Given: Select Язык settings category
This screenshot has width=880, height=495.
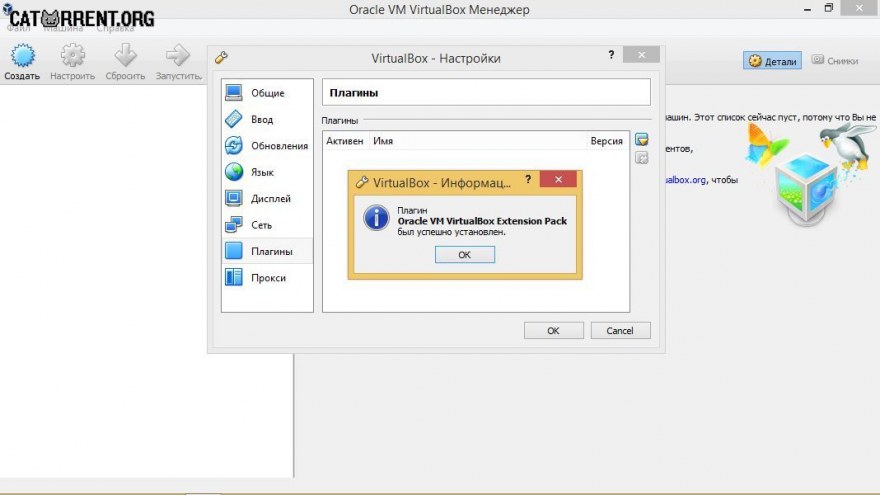Looking at the screenshot, I should (267, 172).
